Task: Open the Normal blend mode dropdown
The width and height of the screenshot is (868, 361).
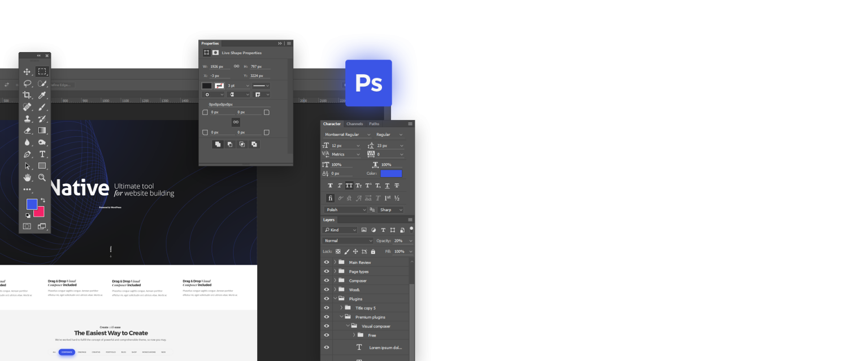Action: (x=348, y=241)
